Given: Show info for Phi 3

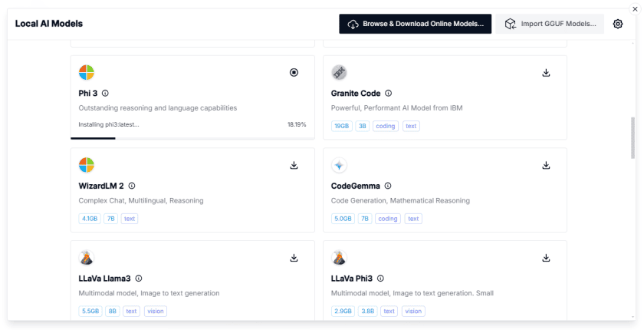Looking at the screenshot, I should (x=105, y=94).
